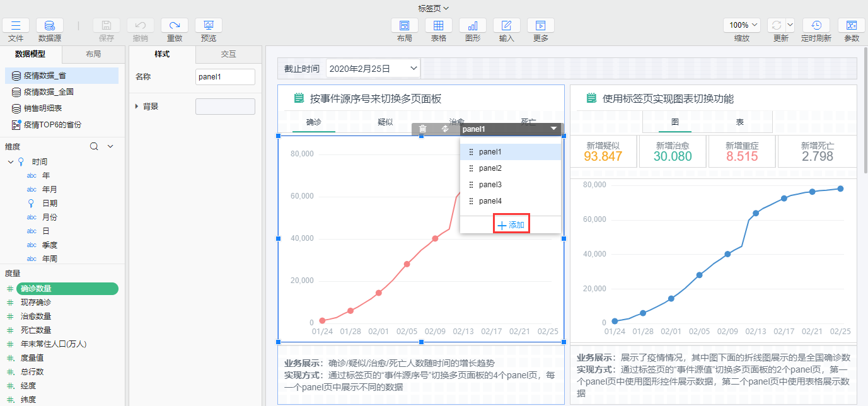Click the 背景 color swatch box

coord(225,107)
